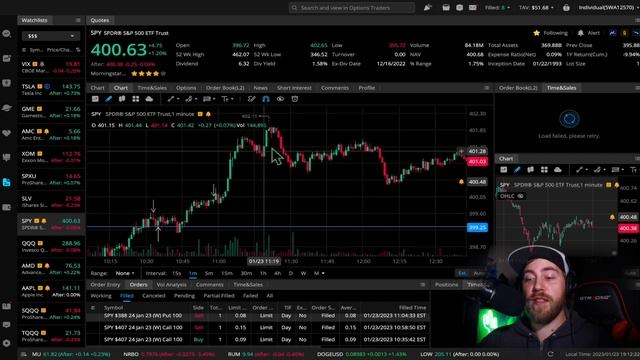The height and width of the screenshot is (360, 640).
Task: Open the Positions tab
Action: point(446,284)
